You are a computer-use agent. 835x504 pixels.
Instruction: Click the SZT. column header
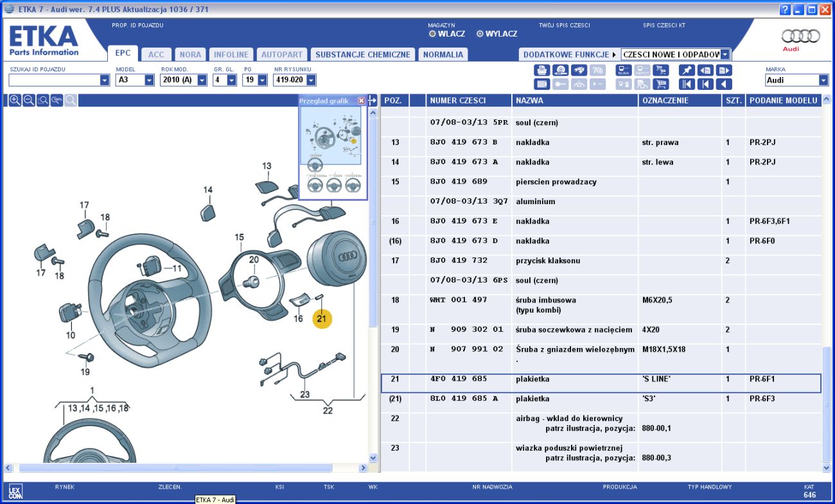(x=733, y=101)
